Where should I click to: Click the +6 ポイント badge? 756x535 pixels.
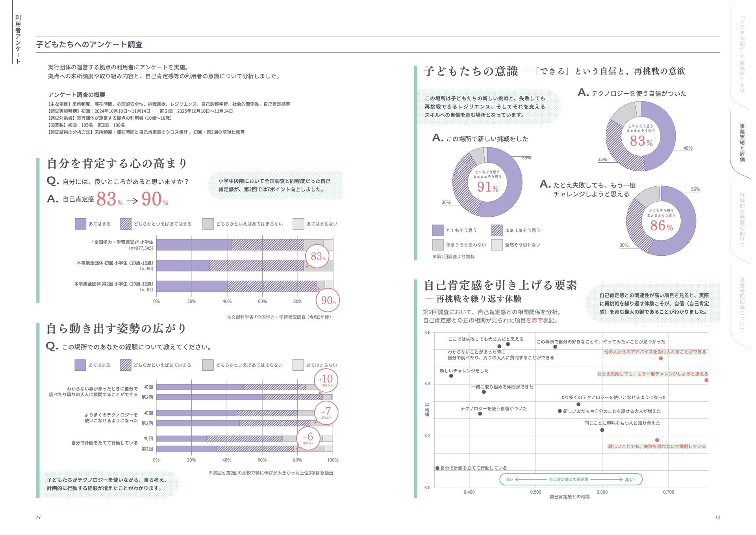click(308, 438)
